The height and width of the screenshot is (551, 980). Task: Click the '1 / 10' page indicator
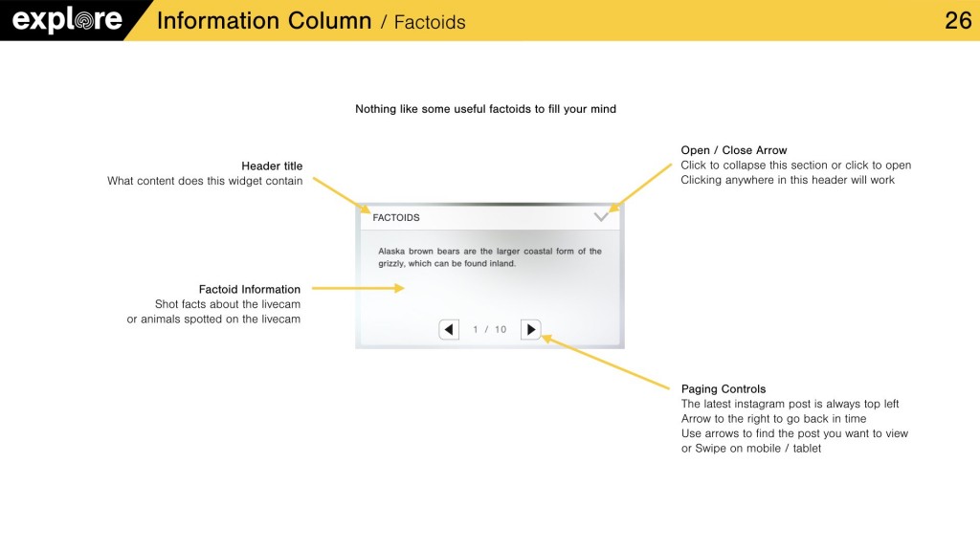[489, 330]
